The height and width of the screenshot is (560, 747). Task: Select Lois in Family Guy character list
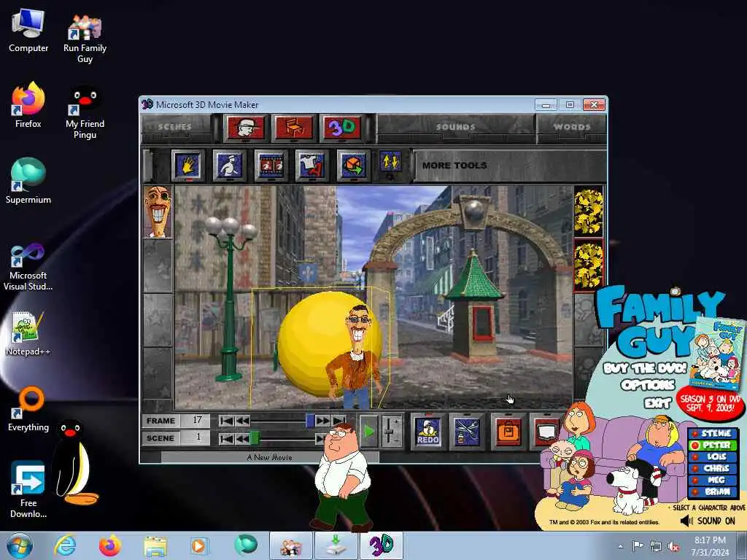(x=712, y=456)
